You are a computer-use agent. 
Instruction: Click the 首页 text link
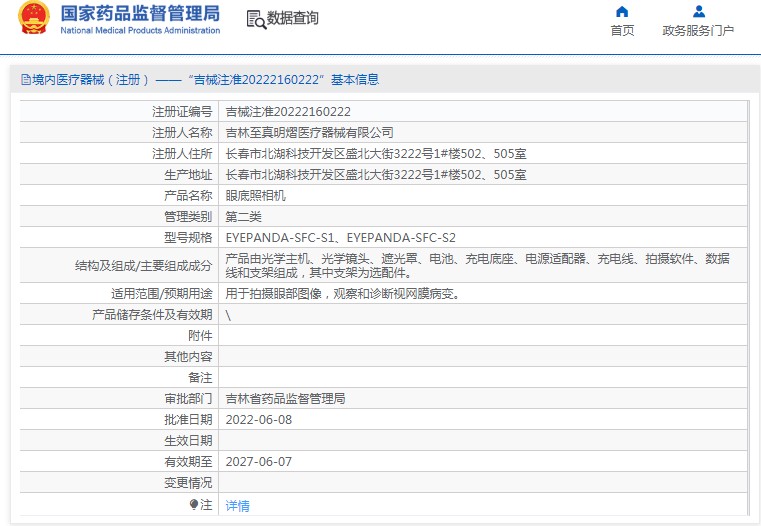pyautogui.click(x=622, y=31)
